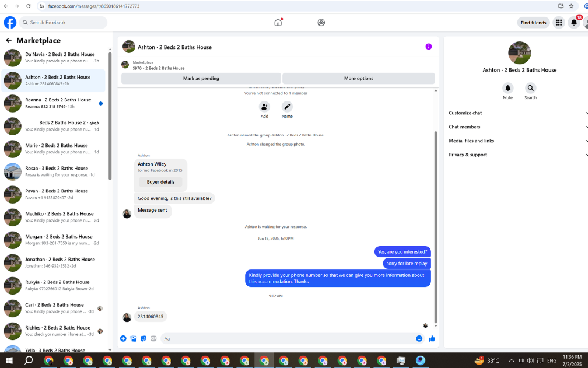This screenshot has width=588, height=368.
Task: Open the Home icon in top navigation
Action: [x=278, y=23]
